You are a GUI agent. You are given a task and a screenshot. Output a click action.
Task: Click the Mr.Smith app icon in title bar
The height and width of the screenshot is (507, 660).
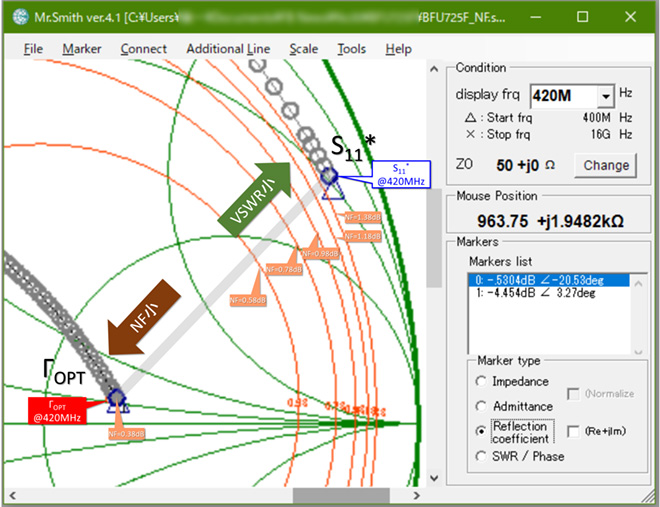11,16
